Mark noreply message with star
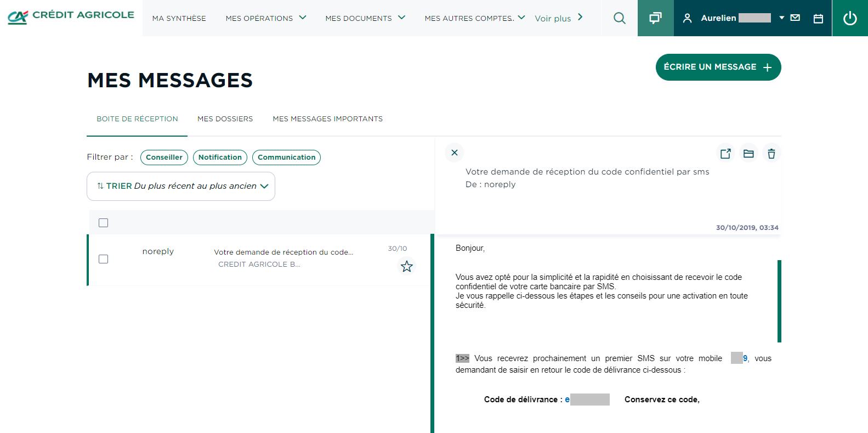 pyautogui.click(x=406, y=267)
